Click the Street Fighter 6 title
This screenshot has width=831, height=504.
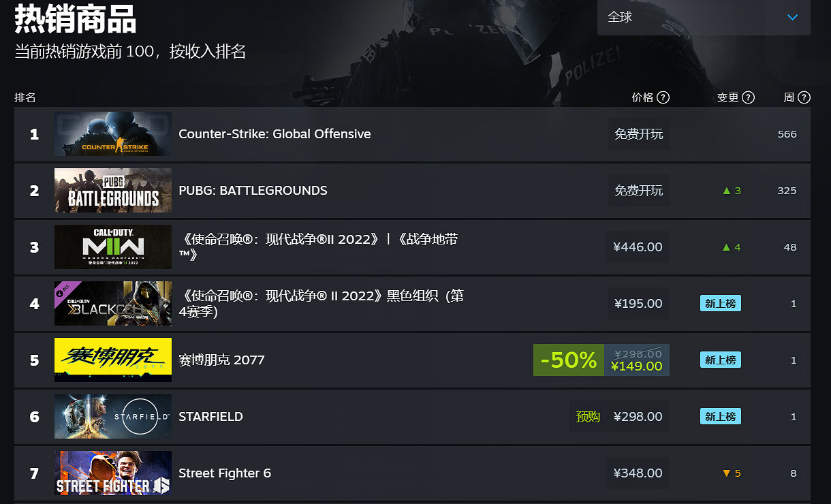pyautogui.click(x=225, y=473)
